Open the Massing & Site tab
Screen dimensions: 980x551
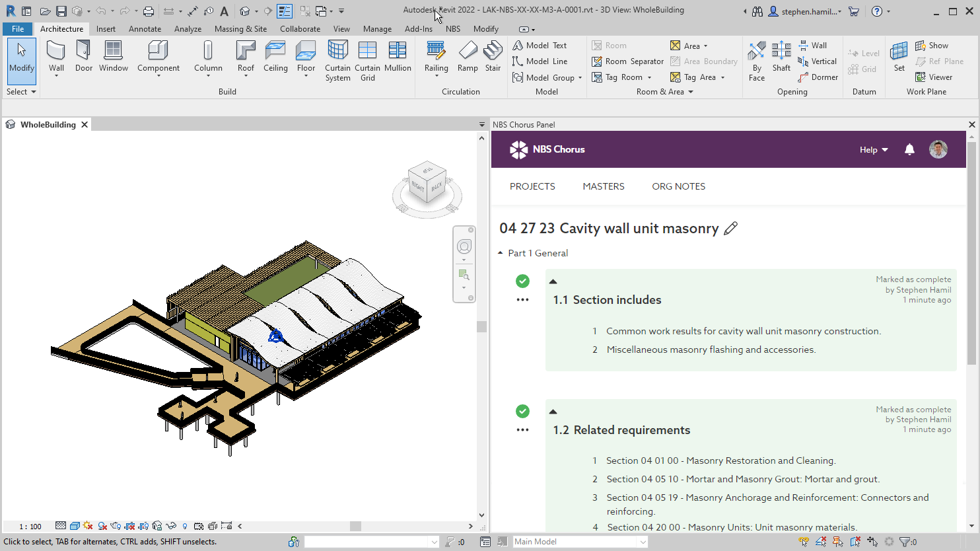click(x=240, y=29)
